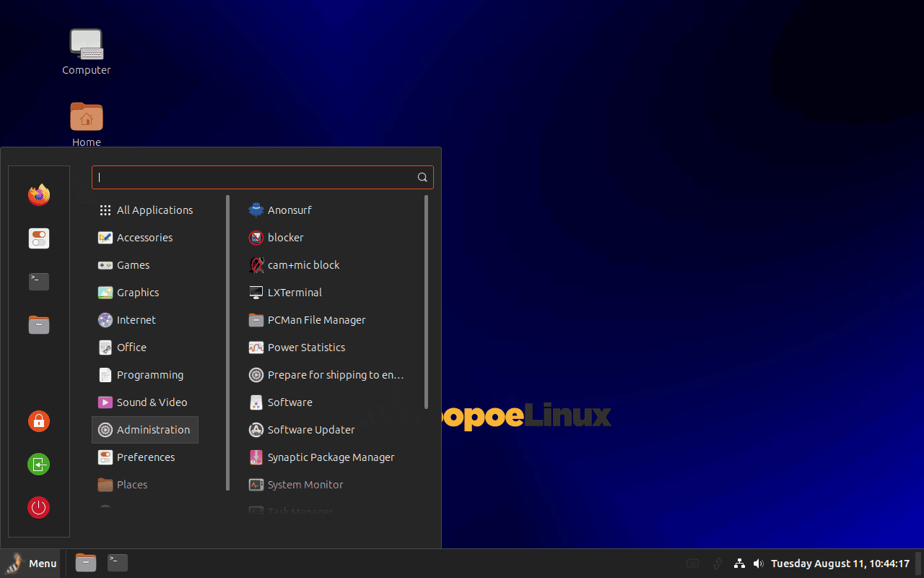Select the Sound & Video category

(145, 402)
